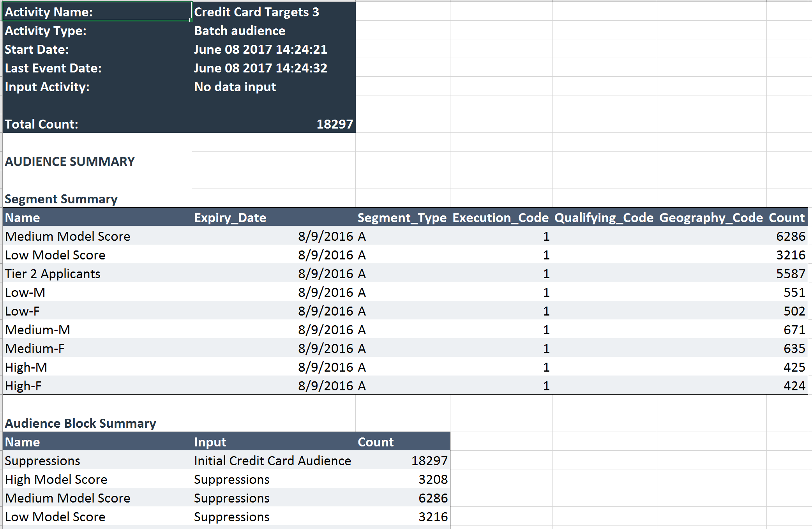Select the Input column header cell
This screenshot has width=812, height=529.
click(x=210, y=442)
